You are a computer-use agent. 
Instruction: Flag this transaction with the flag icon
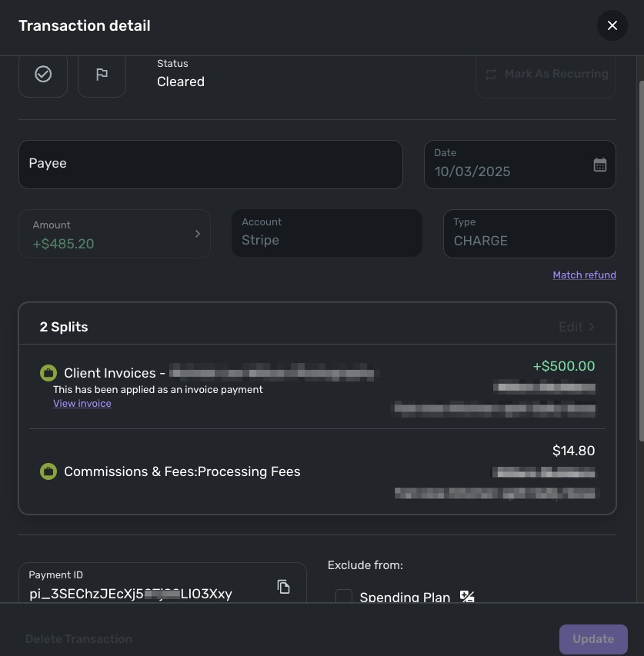[102, 74]
